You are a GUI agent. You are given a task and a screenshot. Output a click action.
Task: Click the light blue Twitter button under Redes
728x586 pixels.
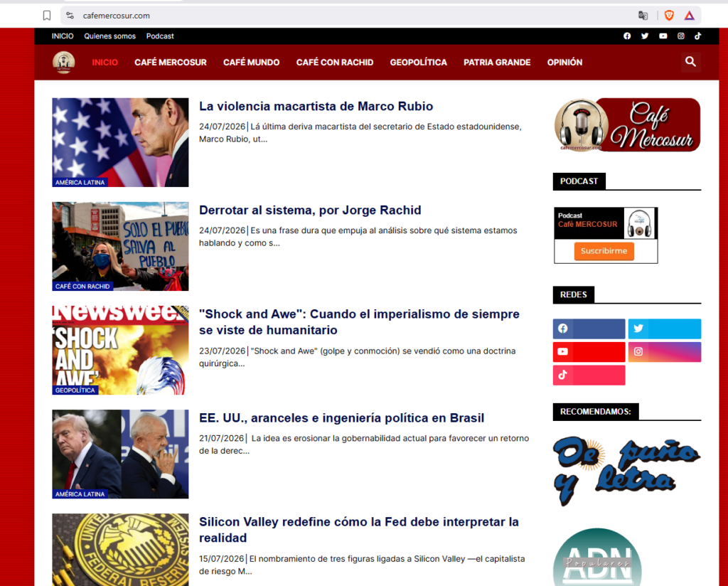(665, 329)
